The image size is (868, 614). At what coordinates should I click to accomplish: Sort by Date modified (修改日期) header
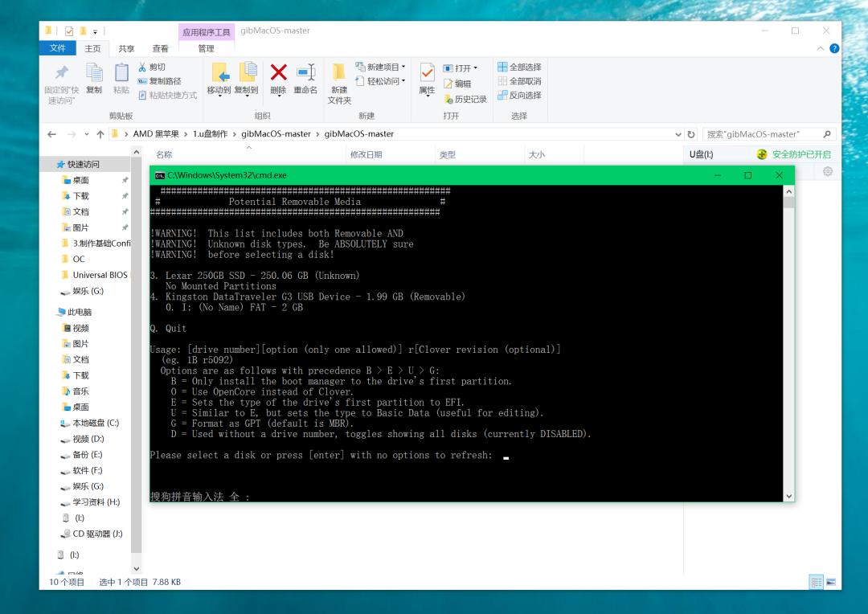[366, 154]
